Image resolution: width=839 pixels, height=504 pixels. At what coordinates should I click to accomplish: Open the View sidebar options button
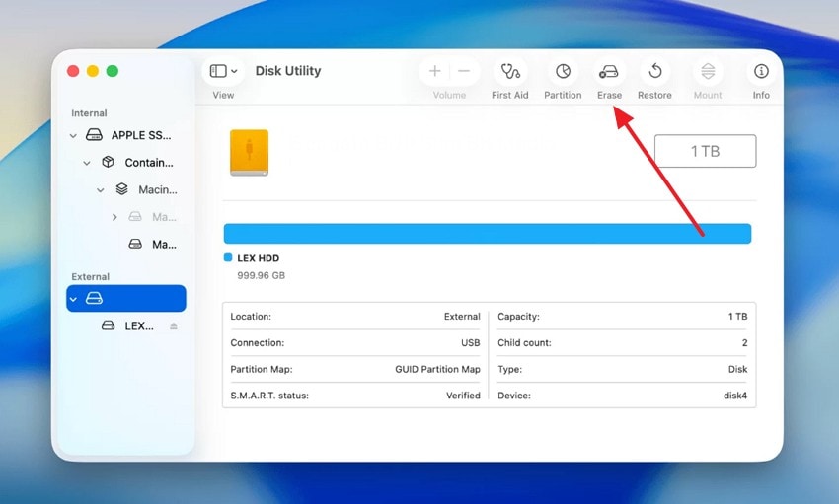click(223, 71)
